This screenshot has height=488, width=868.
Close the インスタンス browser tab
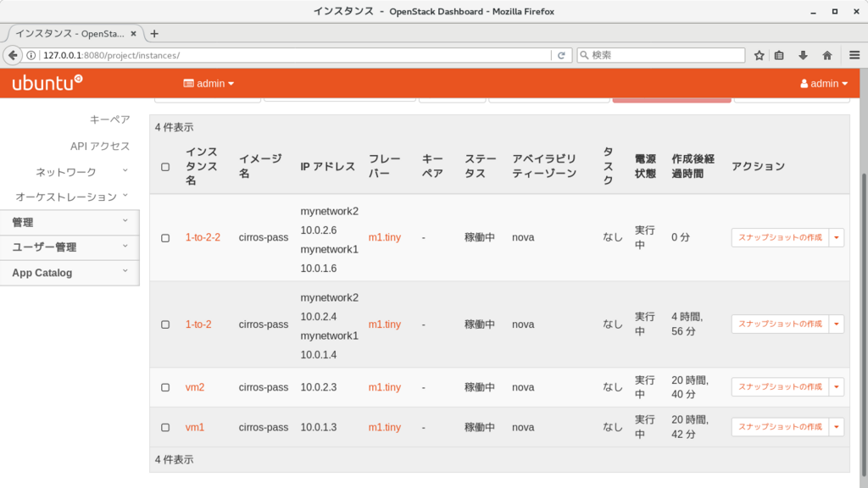[133, 34]
